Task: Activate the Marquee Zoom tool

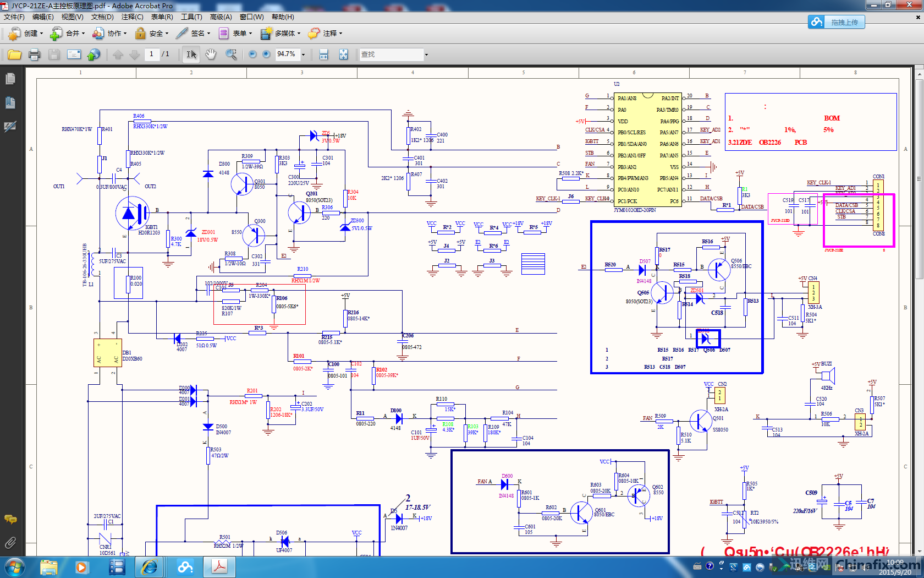Action: pyautogui.click(x=231, y=54)
